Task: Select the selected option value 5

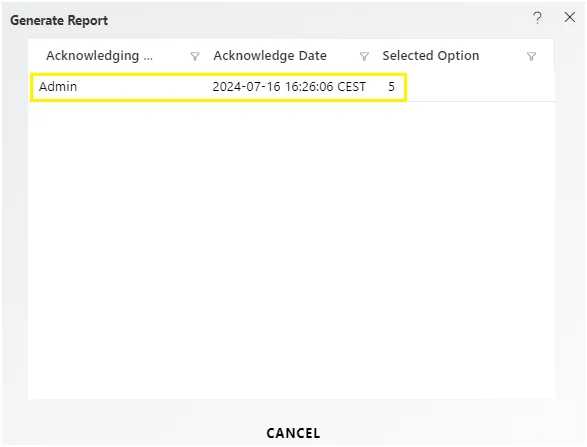Action: pos(391,86)
